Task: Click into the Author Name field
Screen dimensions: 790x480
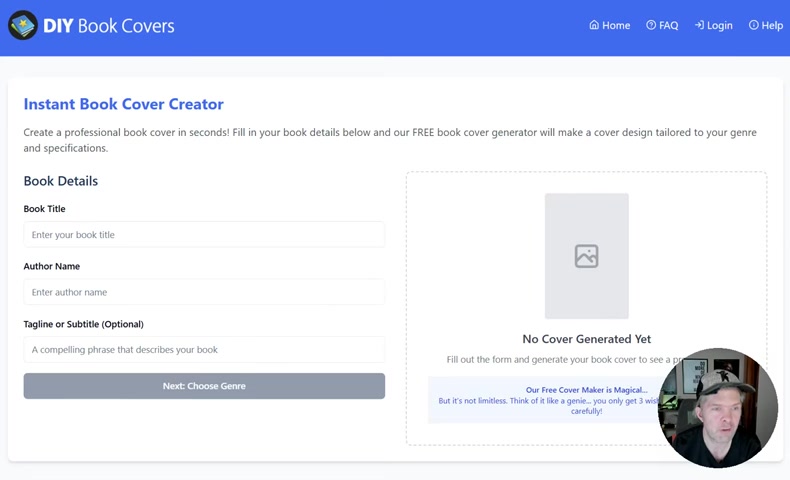Action: 204,292
